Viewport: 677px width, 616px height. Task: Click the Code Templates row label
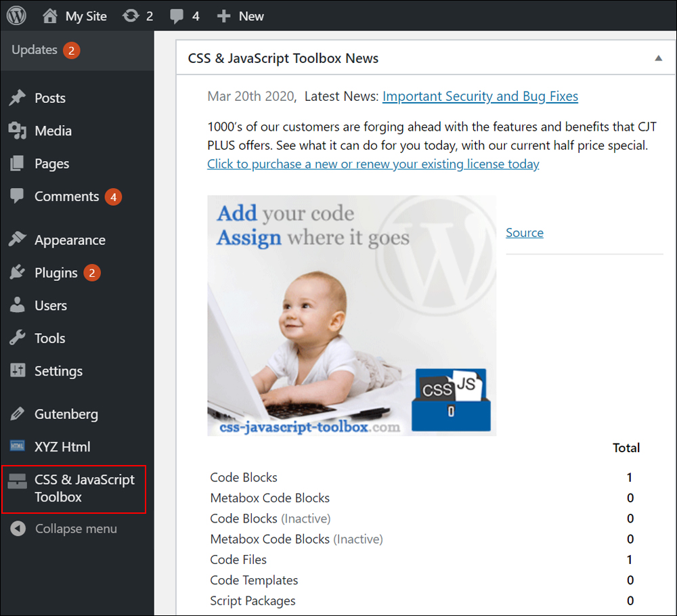(254, 580)
